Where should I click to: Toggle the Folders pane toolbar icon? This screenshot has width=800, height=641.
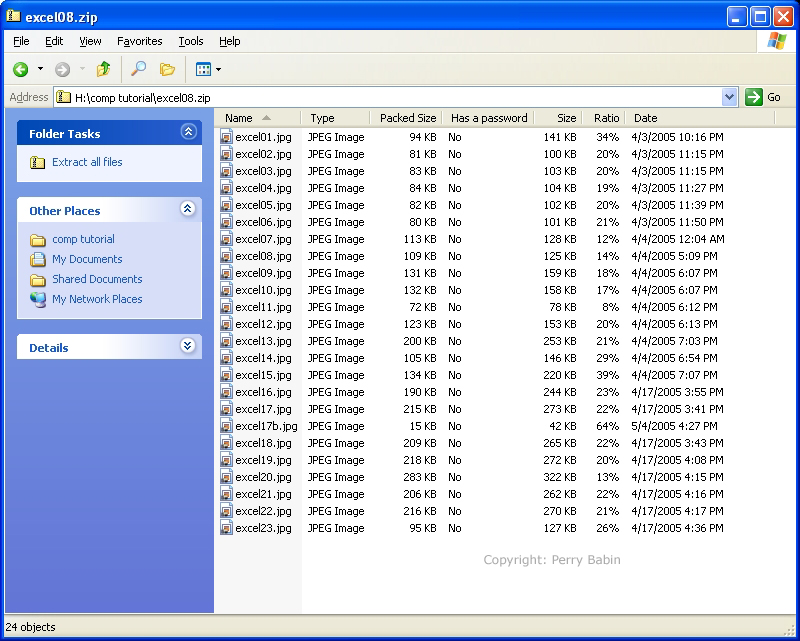pos(167,69)
